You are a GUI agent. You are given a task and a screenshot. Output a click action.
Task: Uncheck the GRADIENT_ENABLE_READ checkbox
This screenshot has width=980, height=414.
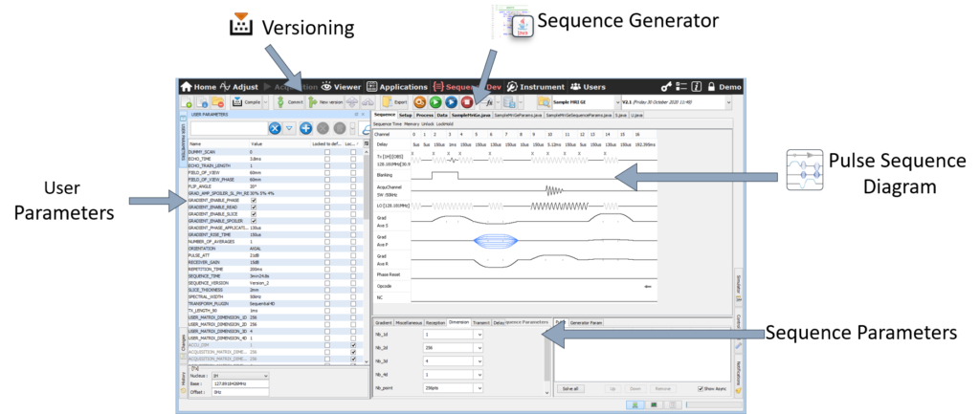click(254, 207)
